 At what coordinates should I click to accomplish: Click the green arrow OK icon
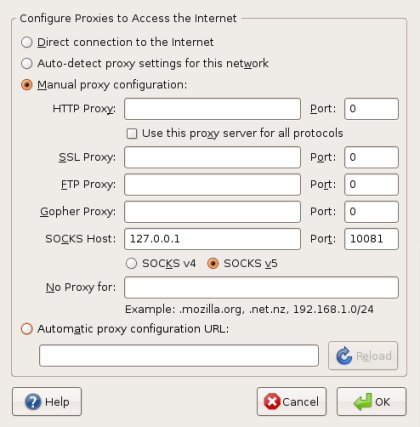(x=363, y=401)
